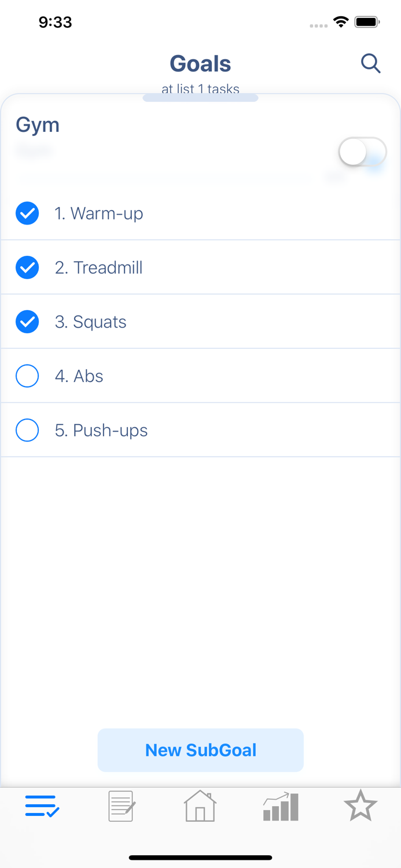401x868 pixels.
Task: Open the statistics chart icon
Action: pos(280,806)
